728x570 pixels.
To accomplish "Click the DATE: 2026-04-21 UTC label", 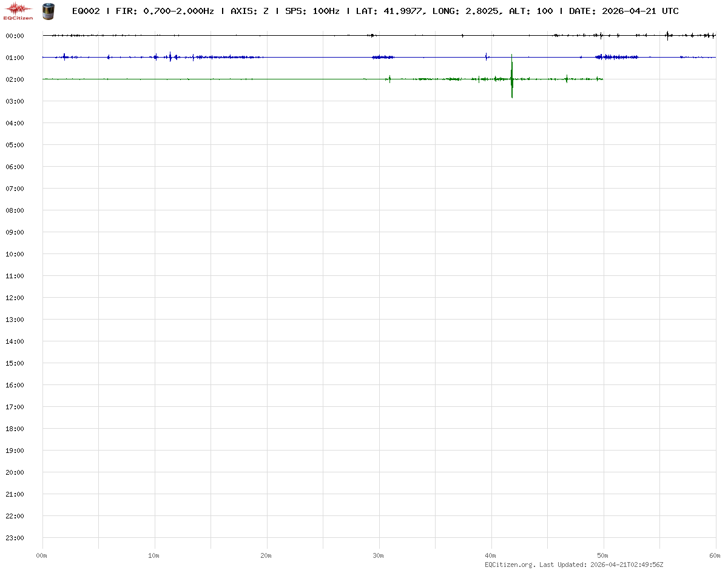I will (624, 11).
